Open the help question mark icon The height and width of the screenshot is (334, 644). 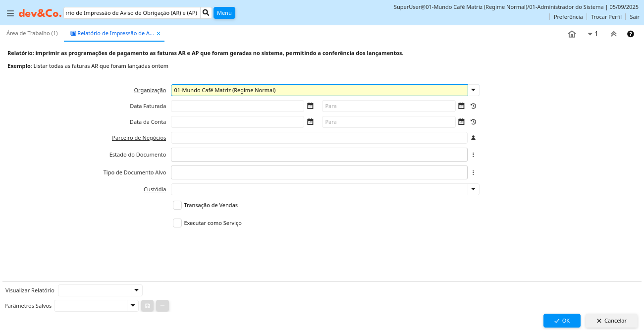[631, 34]
